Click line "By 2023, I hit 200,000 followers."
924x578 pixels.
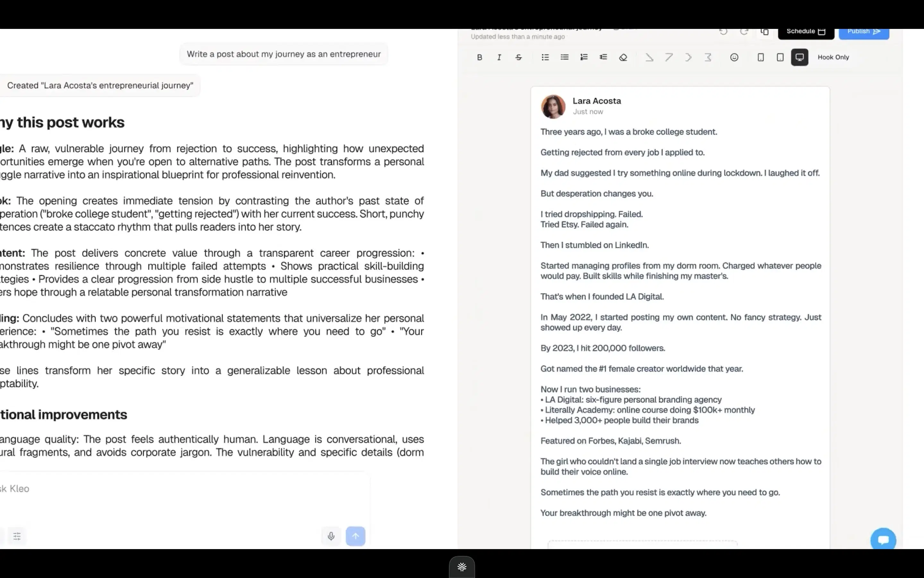pos(603,348)
